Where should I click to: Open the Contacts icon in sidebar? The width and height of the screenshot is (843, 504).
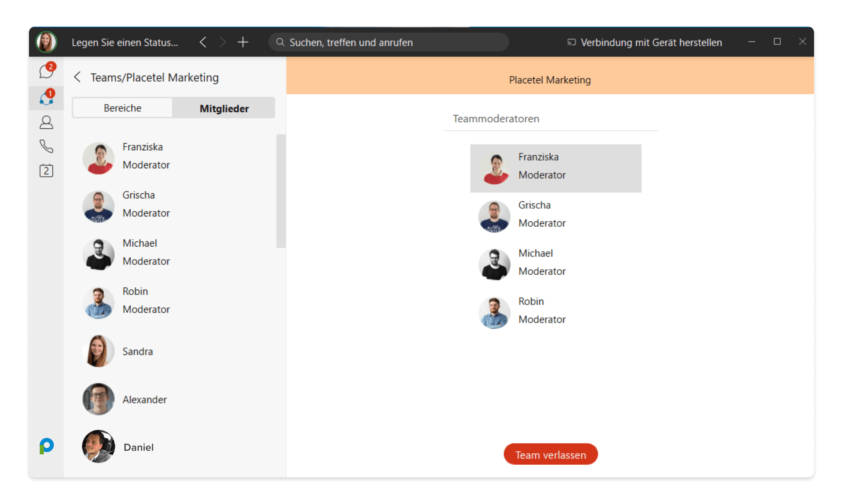46,122
